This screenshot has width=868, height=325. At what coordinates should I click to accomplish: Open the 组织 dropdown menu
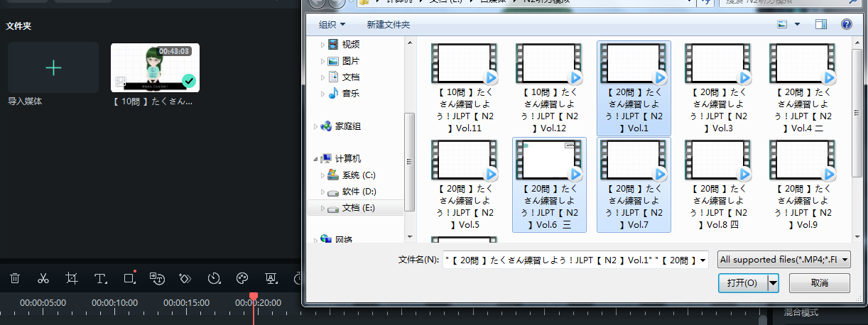pyautogui.click(x=332, y=24)
